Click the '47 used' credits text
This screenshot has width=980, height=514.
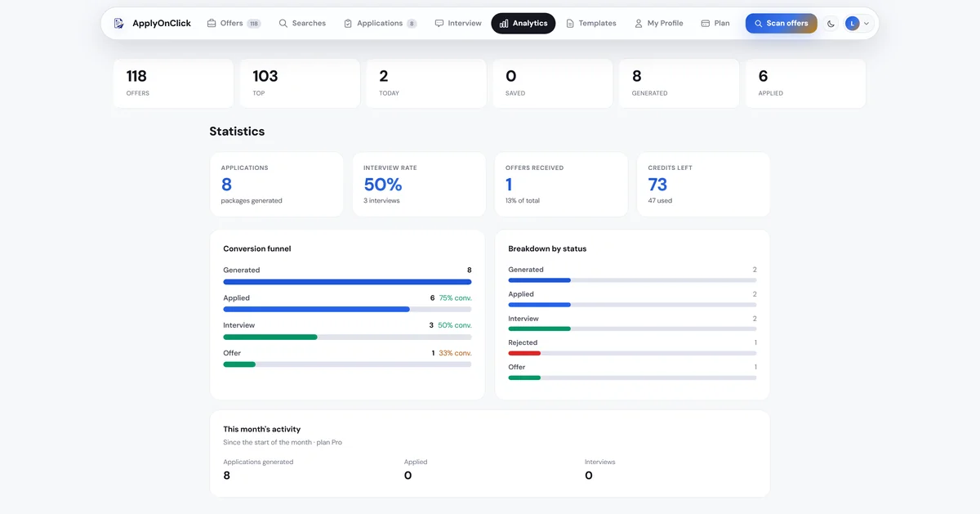(660, 201)
